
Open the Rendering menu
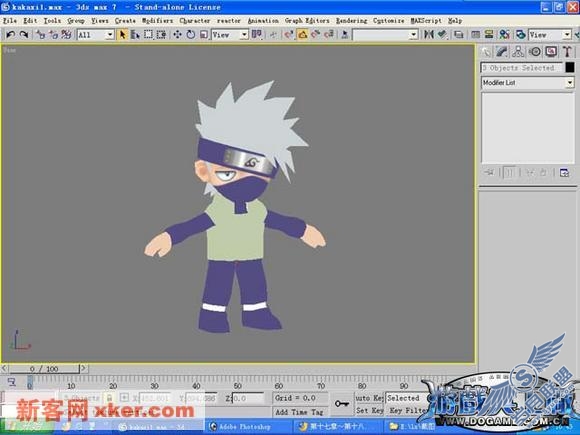351,21
